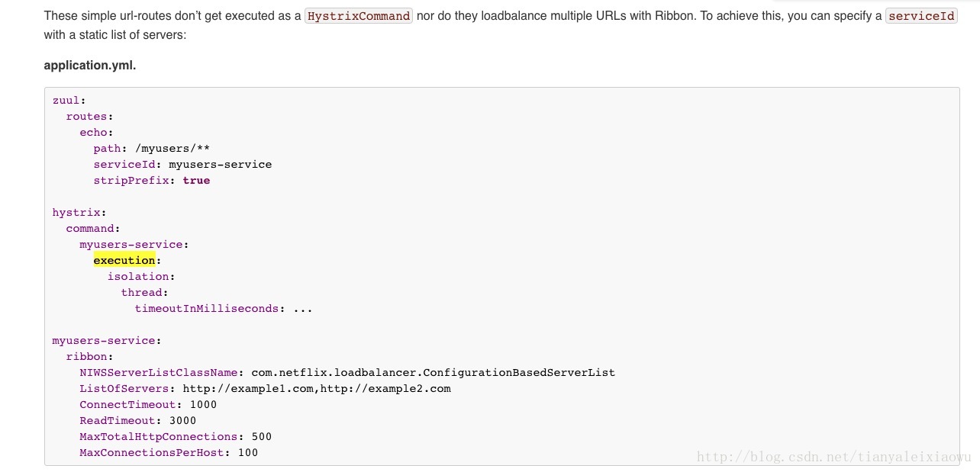Image resolution: width=980 pixels, height=472 pixels.
Task: Click the serviceId myusers-service value
Action: coord(220,164)
